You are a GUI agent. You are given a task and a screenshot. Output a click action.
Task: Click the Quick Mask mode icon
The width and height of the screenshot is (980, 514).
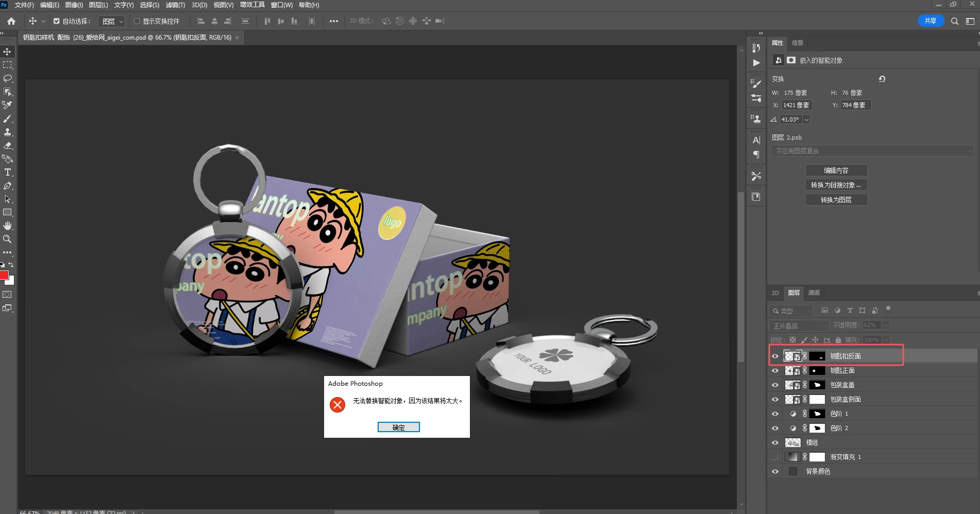tap(7, 295)
